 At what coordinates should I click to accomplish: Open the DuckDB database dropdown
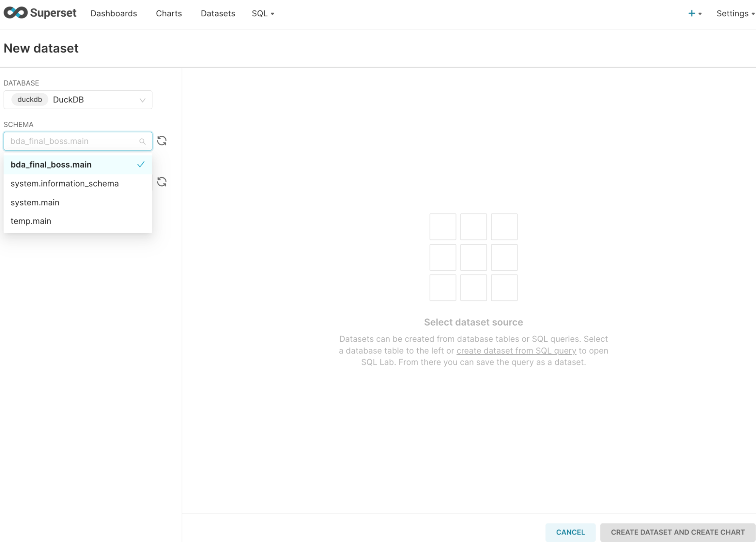tap(78, 99)
